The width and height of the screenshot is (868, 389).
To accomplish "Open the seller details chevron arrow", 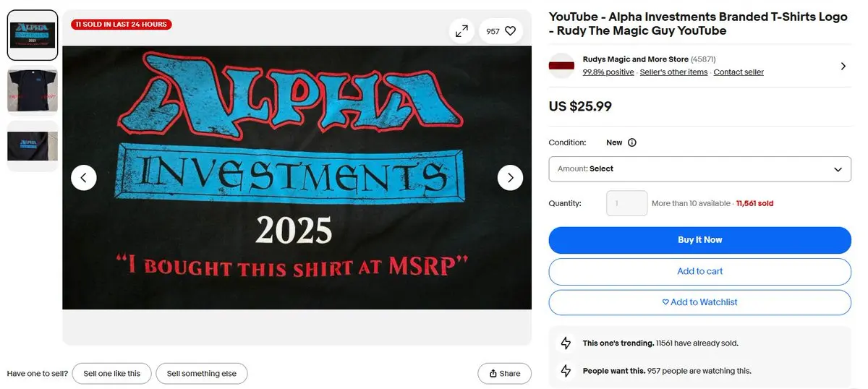I will [843, 66].
